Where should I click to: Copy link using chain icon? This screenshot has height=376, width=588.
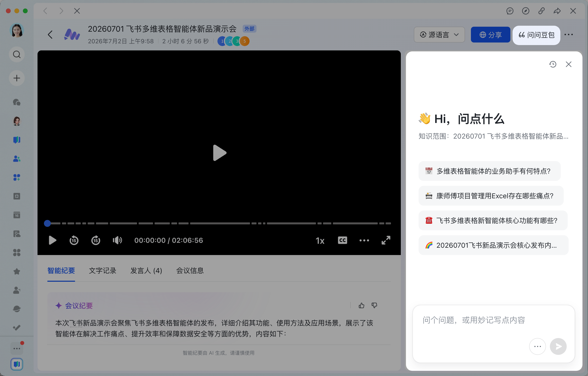pos(541,11)
